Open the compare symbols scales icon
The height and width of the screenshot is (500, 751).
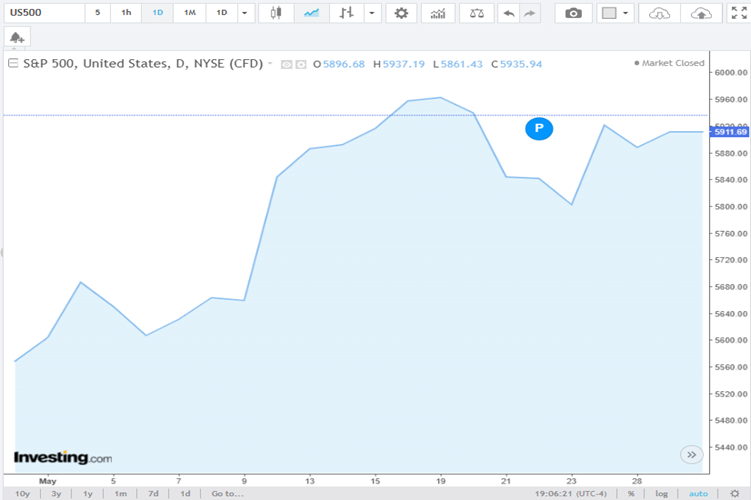point(477,13)
